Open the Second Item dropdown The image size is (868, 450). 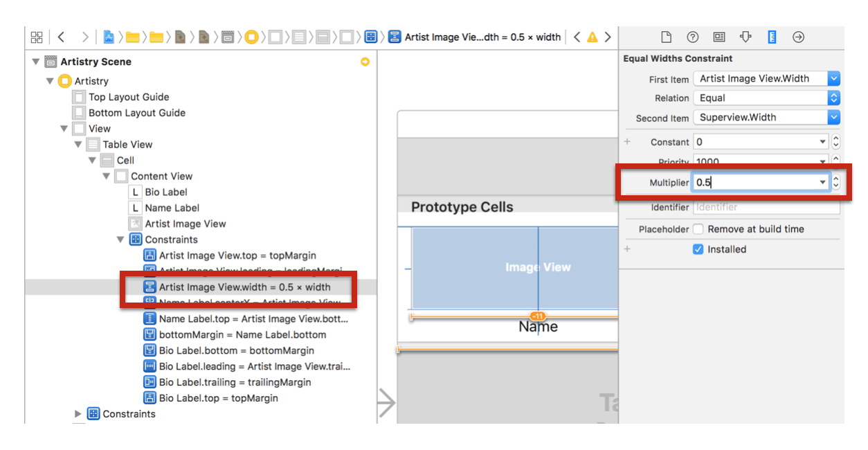pyautogui.click(x=834, y=118)
